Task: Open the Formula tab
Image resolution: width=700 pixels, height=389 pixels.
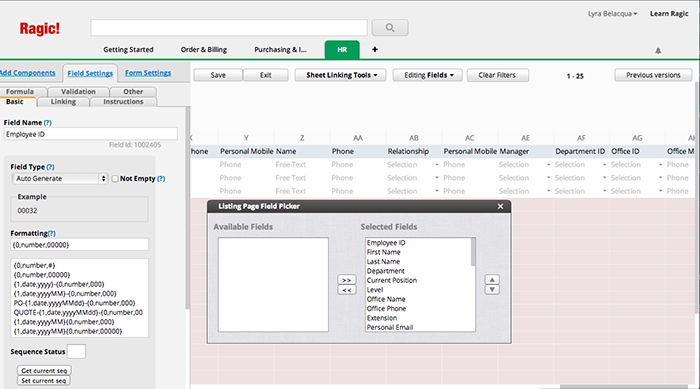Action: coord(20,92)
